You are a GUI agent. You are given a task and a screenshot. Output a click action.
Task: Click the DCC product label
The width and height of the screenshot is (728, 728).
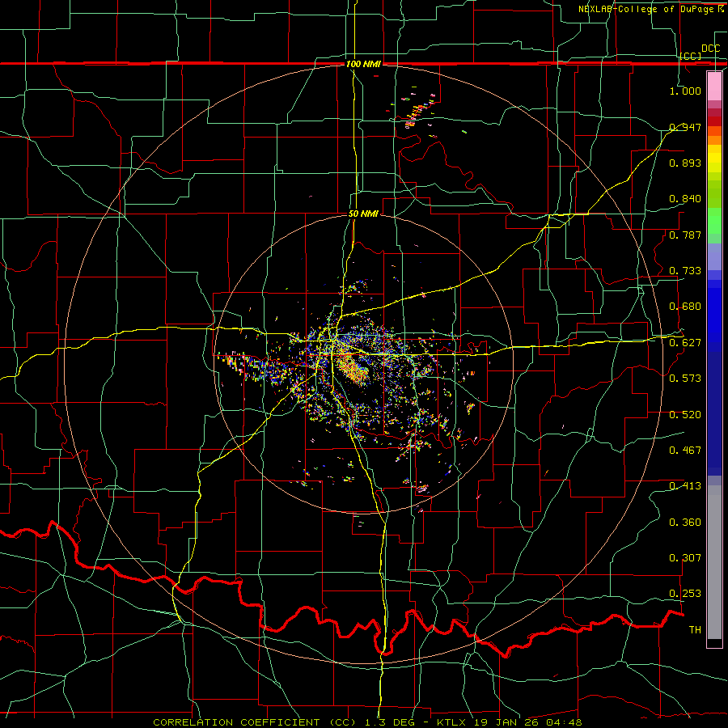pos(710,49)
